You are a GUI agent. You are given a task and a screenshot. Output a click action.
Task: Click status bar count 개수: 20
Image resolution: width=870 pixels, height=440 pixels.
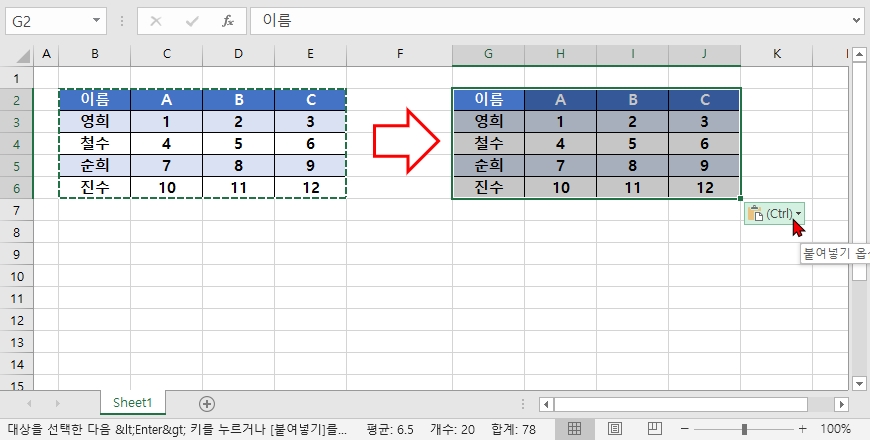(x=452, y=429)
